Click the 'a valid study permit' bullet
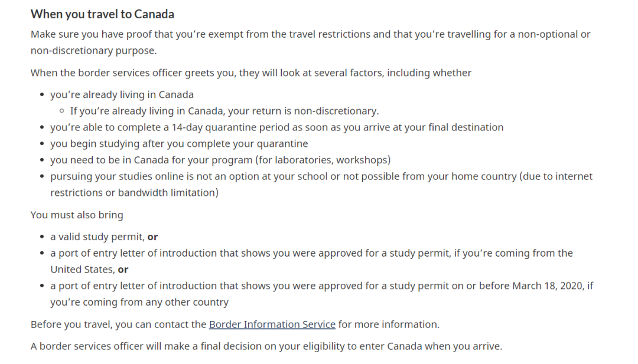Screen dimensions: 638x364 pos(104,237)
